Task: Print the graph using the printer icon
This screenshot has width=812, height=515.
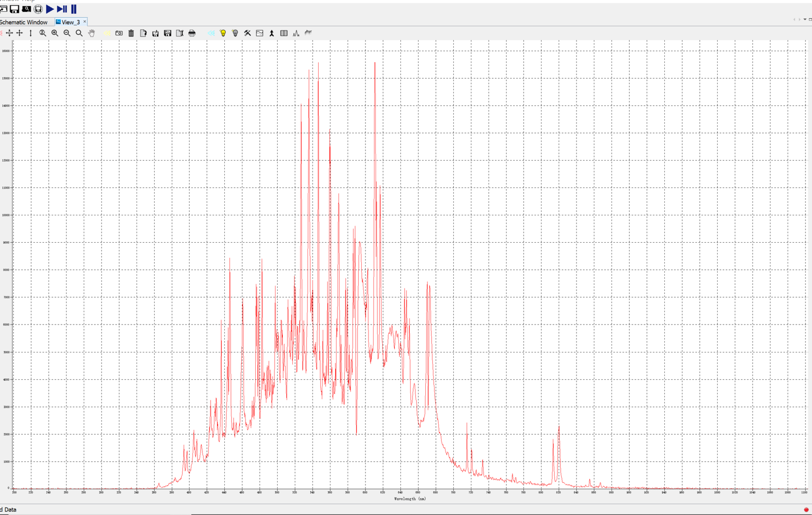Action: click(192, 33)
